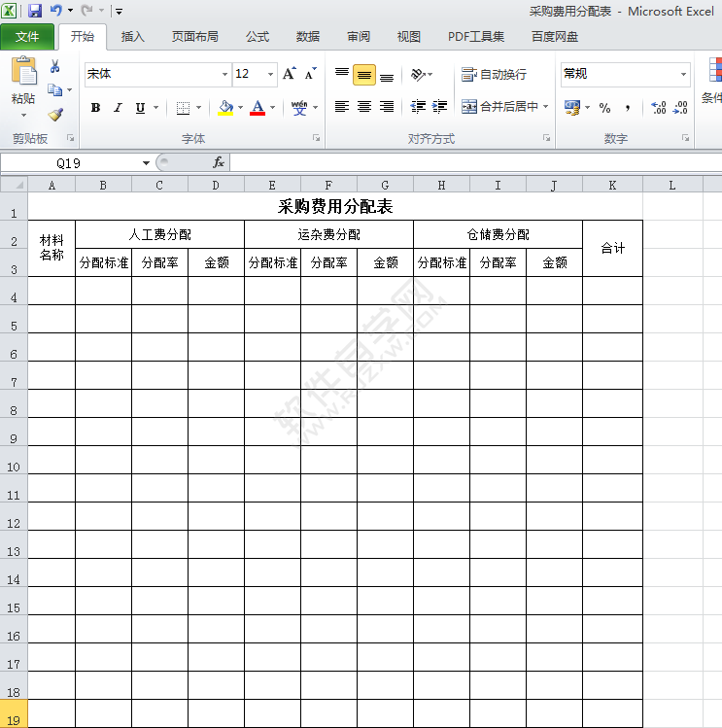Click the Percent Style icon

point(604,108)
